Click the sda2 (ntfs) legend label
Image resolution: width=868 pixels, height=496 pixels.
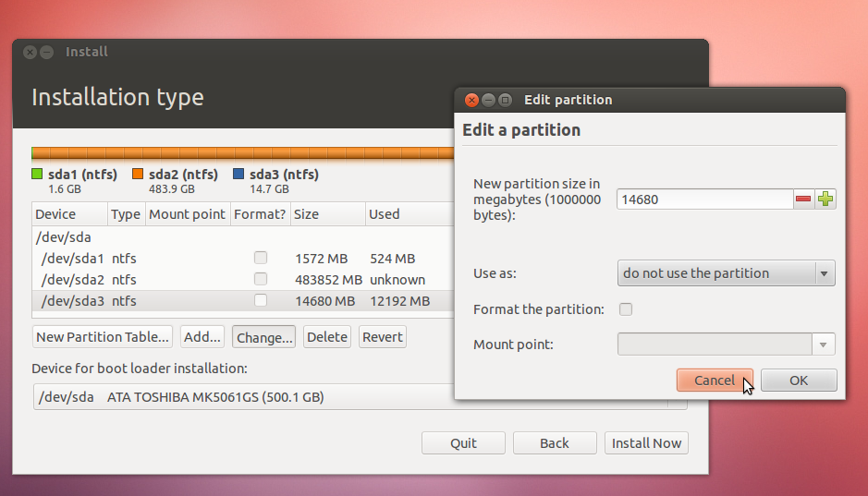(x=183, y=175)
